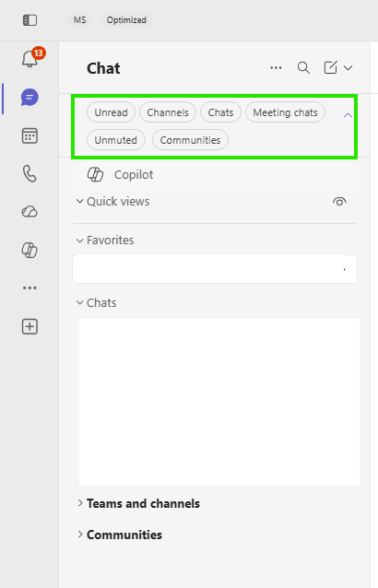Viewport: 378px width, 588px height.
Task: Open the new chat options dropdown arrow
Action: click(348, 68)
